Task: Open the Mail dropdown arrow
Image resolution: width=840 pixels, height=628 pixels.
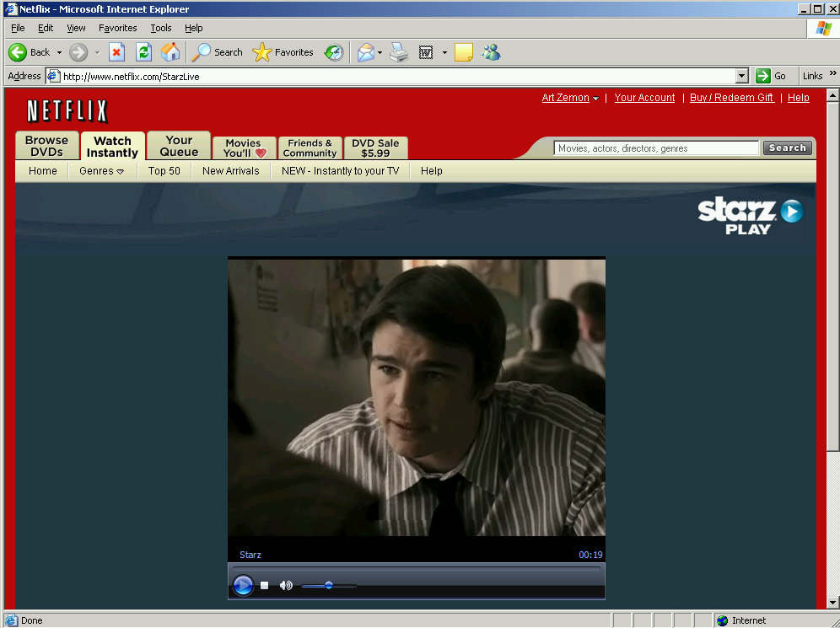Action: tap(380, 52)
